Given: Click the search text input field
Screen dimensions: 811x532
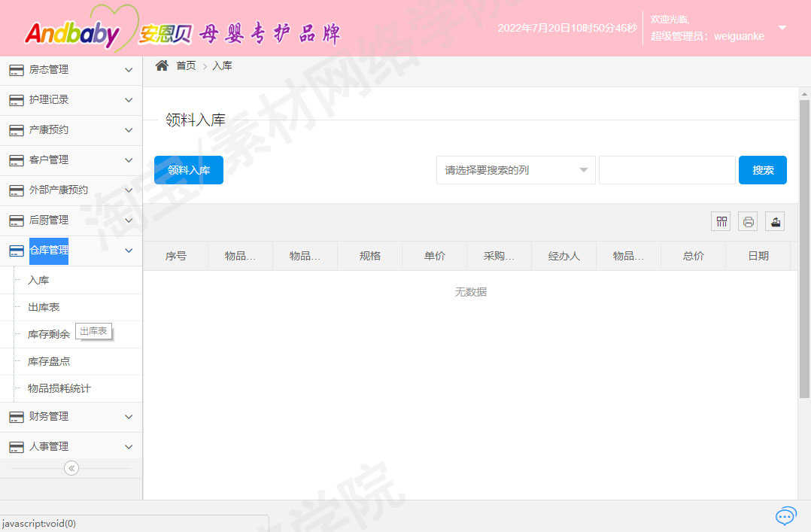Looking at the screenshot, I should (x=667, y=170).
